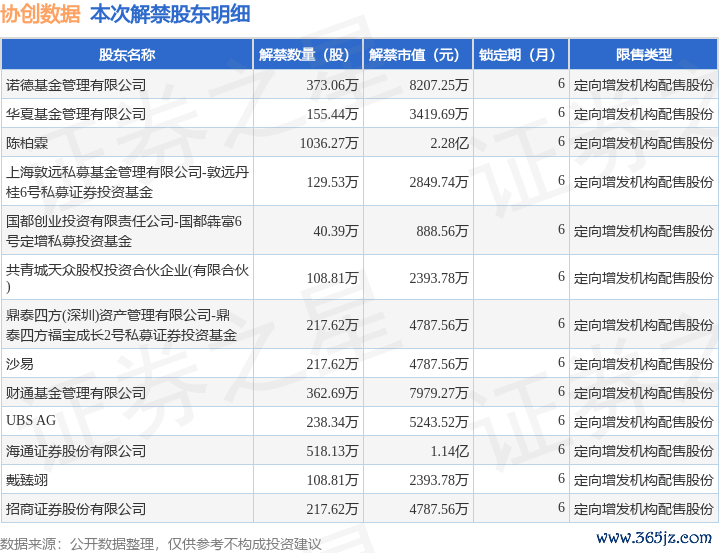This screenshot has height=553, width=719.
Task: Click market value 7979.27万
Action: 439,393
